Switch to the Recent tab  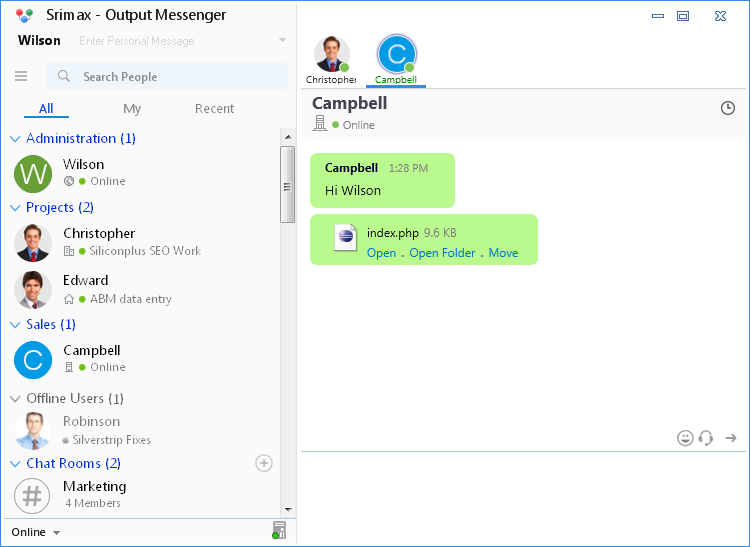pos(214,109)
